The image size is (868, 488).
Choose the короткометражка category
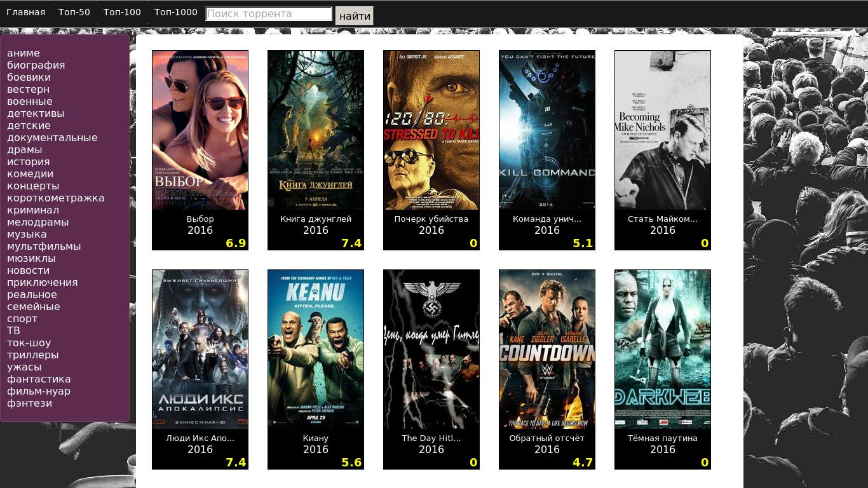[x=56, y=198]
